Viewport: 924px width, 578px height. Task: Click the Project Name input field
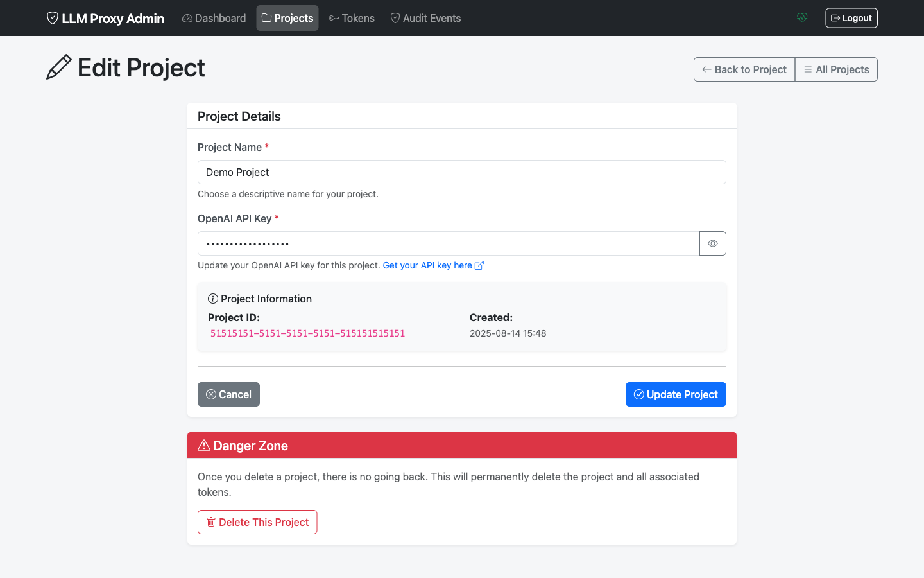(462, 172)
